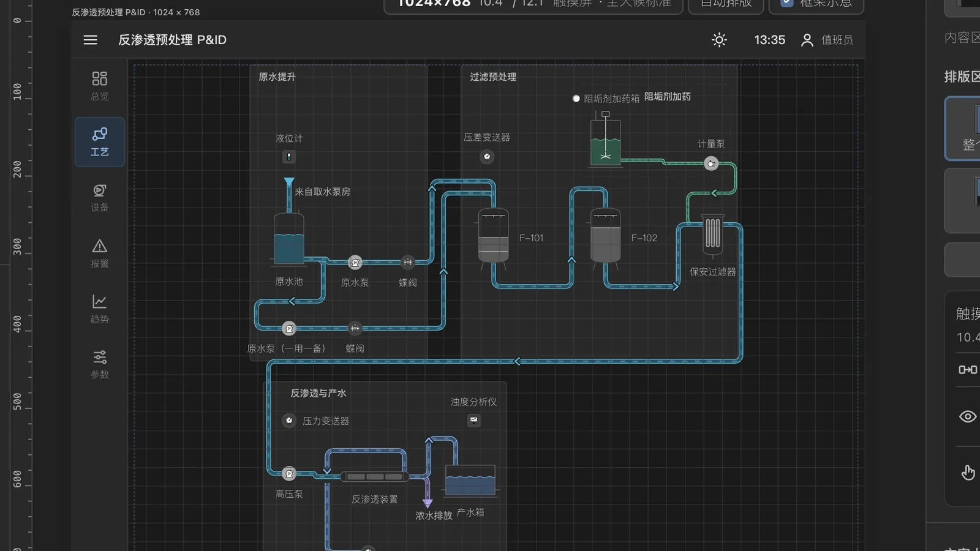Select the 计量泵 metering pump symbol

tap(711, 163)
